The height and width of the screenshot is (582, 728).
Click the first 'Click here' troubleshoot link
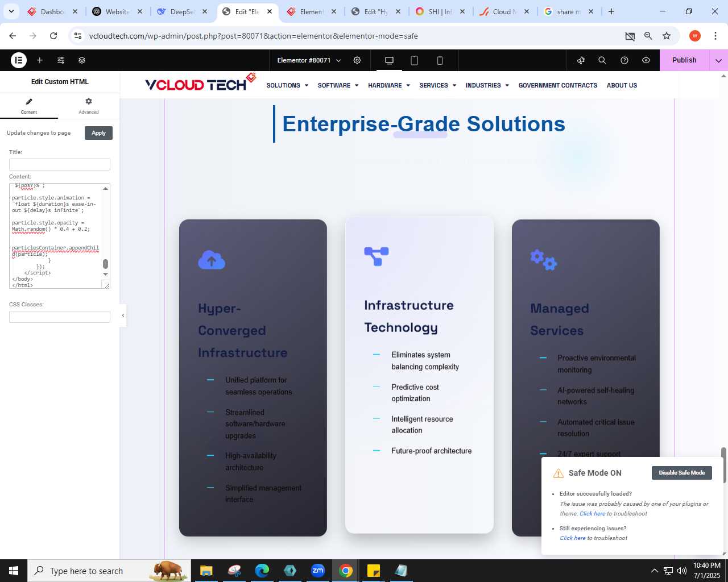(592, 514)
